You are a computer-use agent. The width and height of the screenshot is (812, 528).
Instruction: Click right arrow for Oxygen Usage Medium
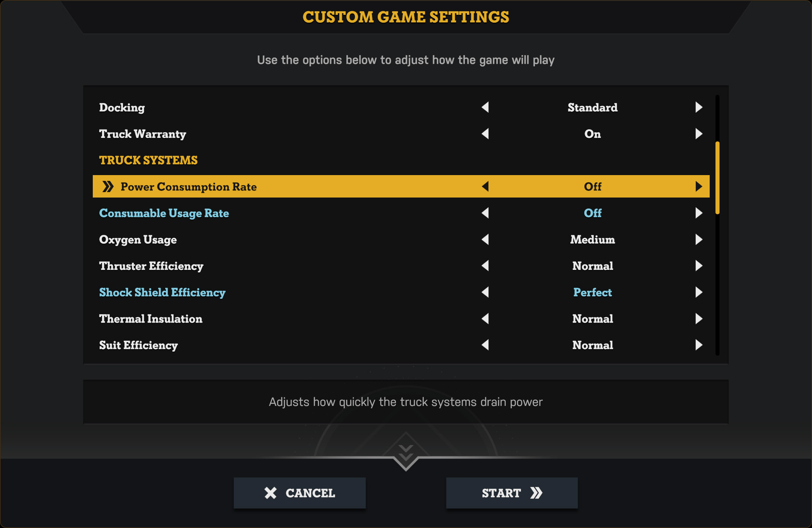point(699,239)
